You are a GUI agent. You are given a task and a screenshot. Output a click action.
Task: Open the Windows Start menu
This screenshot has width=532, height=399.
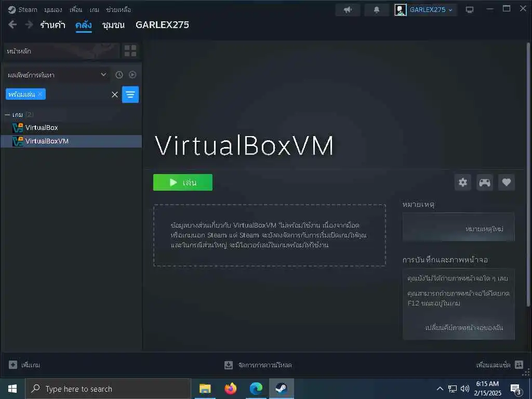12,389
